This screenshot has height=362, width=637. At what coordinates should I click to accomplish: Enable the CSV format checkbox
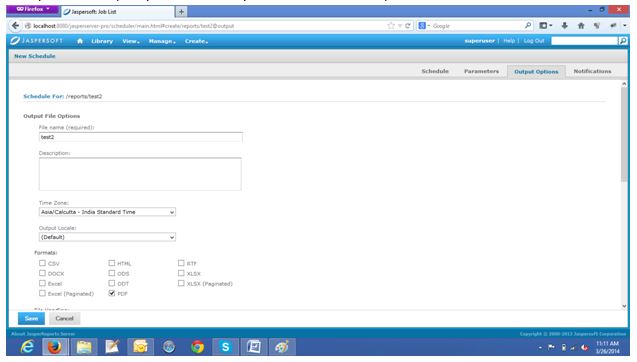coord(42,263)
